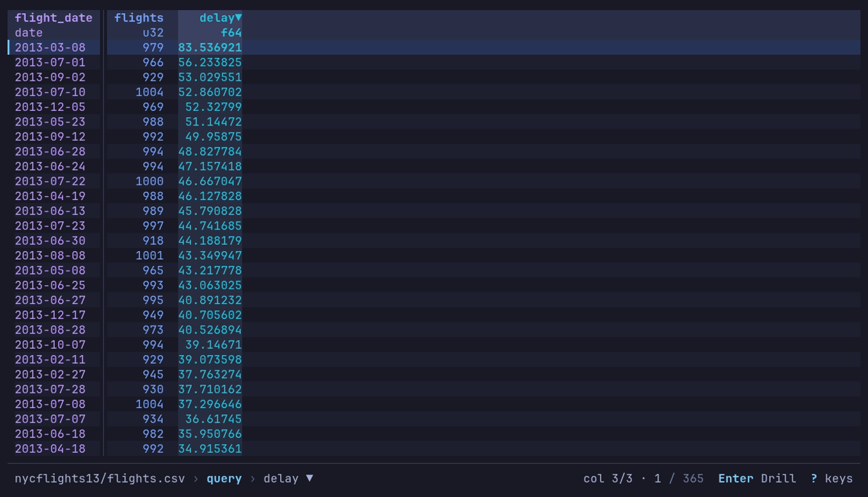
Task: Select date cell 2013-05-23
Action: pos(50,122)
